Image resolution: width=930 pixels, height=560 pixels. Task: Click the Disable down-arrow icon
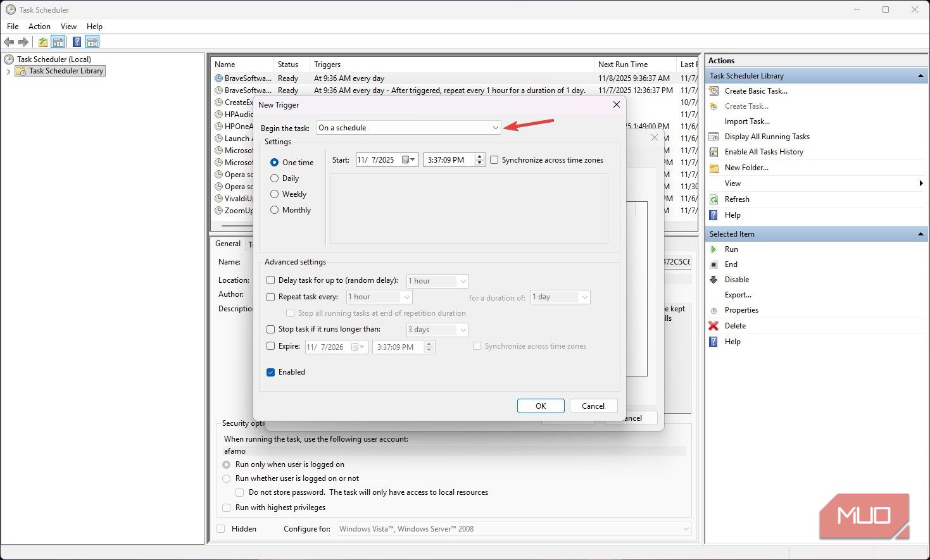[x=713, y=280]
